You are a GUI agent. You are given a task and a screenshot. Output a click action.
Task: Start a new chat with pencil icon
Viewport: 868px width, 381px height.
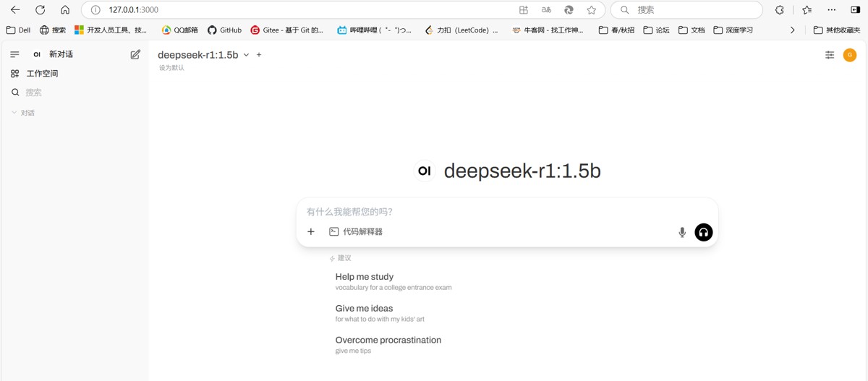[135, 54]
